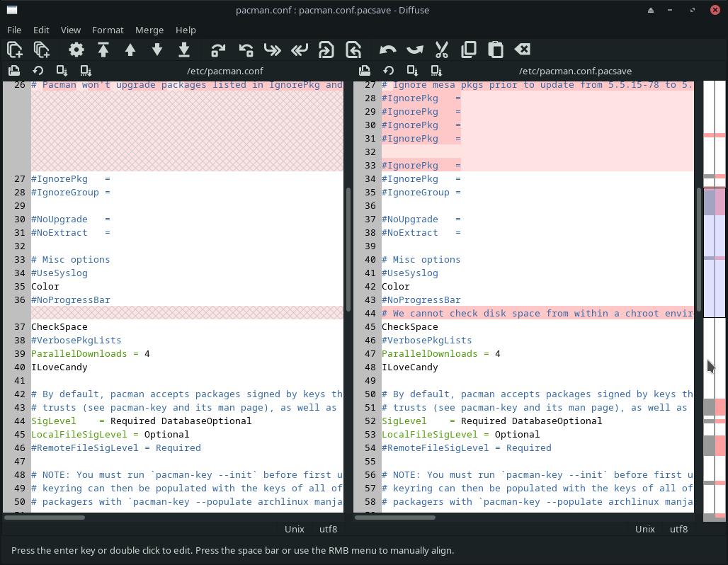Click 'SigLevel' on line 44 of the left pane
Image resolution: width=728 pixels, height=565 pixels.
point(53,421)
